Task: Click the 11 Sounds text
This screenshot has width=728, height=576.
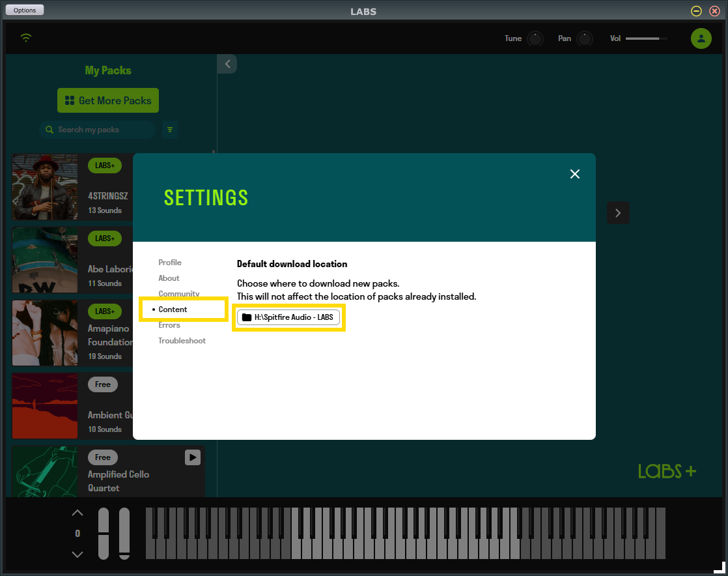Action: pyautogui.click(x=105, y=283)
